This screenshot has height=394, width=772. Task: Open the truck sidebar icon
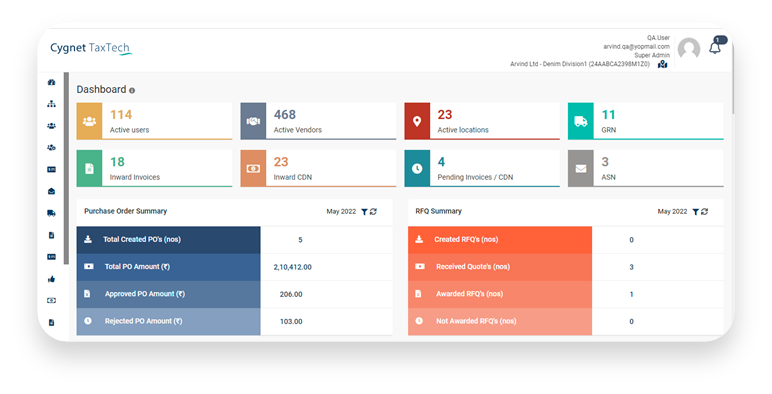click(51, 213)
